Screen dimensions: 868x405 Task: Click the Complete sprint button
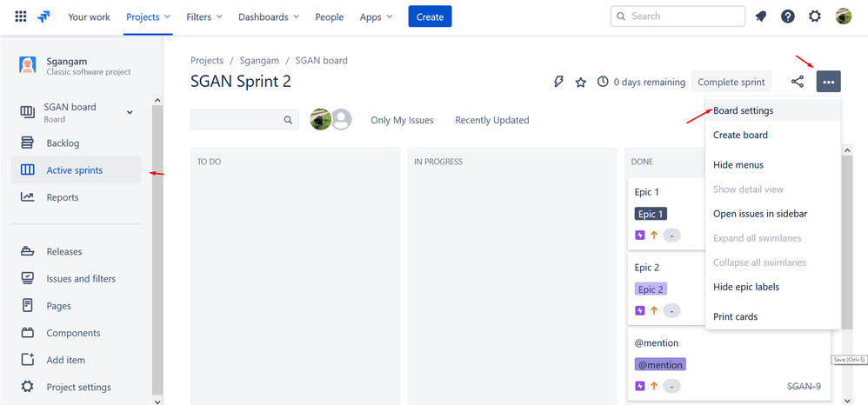pos(731,82)
